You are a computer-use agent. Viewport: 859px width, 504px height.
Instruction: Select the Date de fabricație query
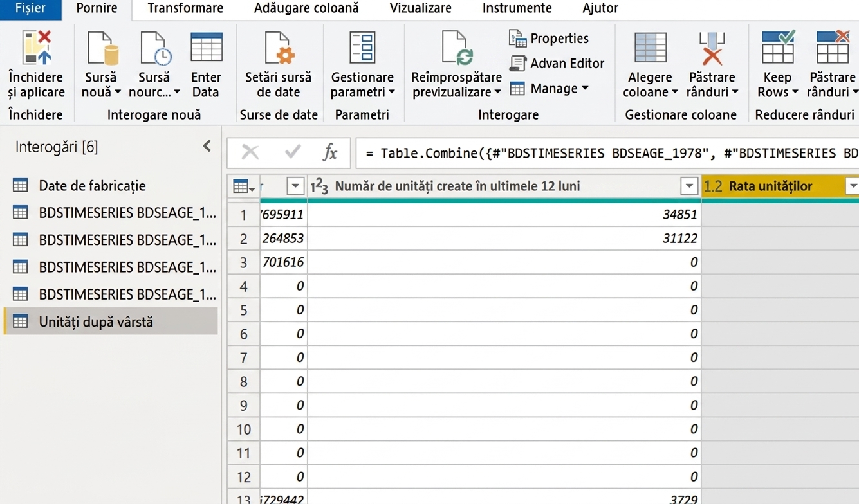click(111, 186)
